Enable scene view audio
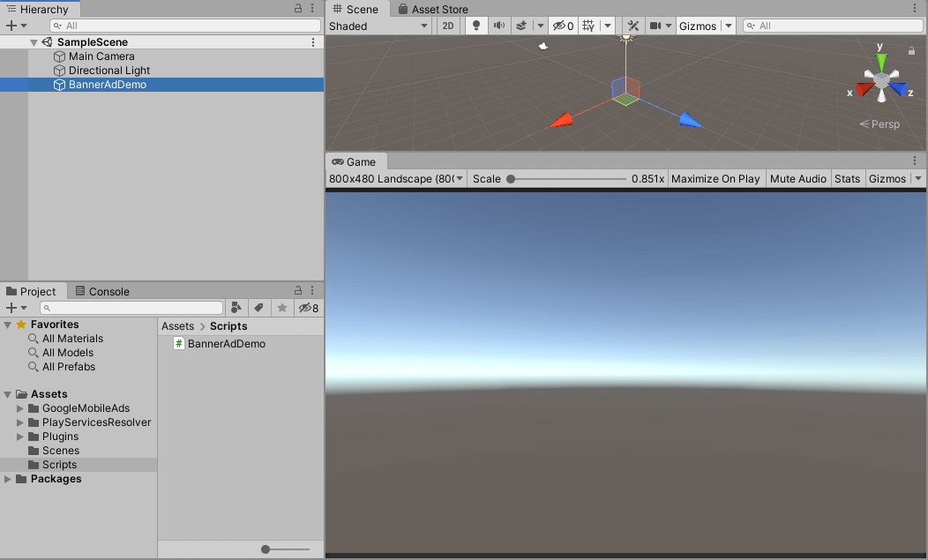Image resolution: width=928 pixels, height=560 pixels. click(x=499, y=26)
